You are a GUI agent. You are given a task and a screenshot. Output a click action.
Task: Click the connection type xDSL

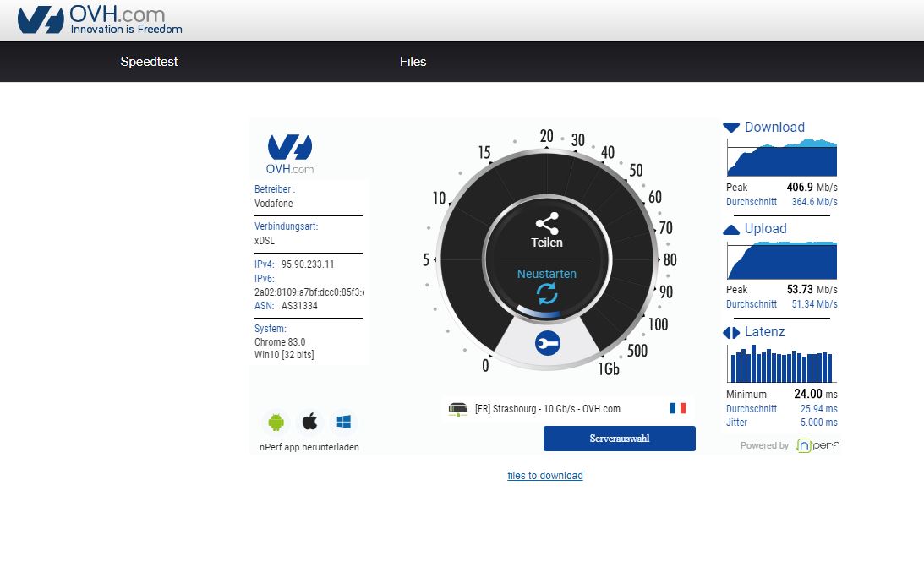pyautogui.click(x=264, y=240)
